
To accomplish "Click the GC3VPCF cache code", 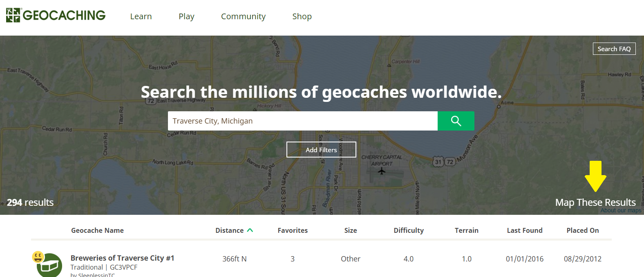I will pos(123,267).
